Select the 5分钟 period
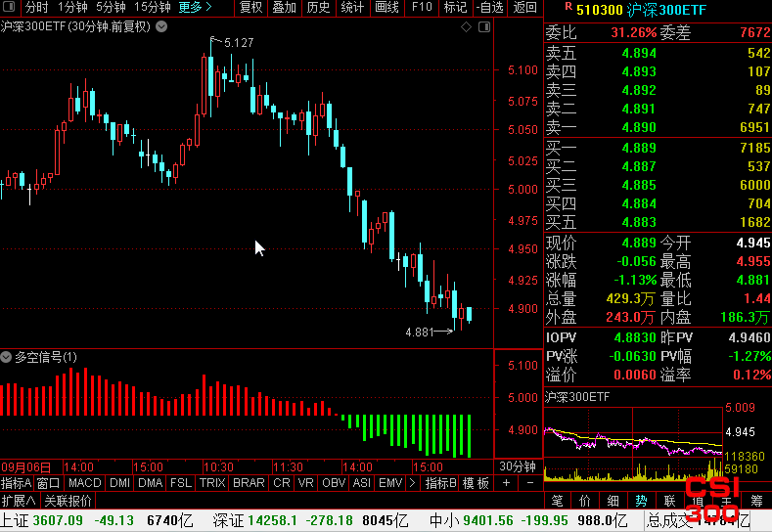772x532 pixels. click(111, 8)
